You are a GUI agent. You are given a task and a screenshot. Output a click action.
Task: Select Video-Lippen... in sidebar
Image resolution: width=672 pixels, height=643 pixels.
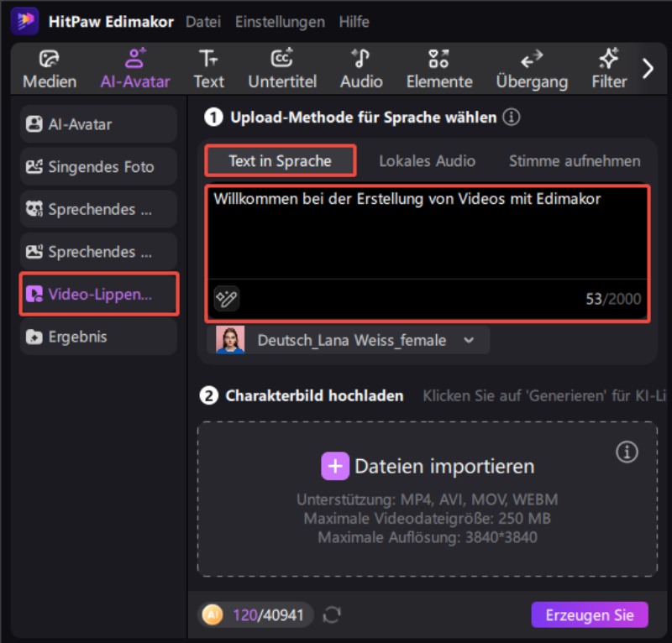tap(99, 294)
